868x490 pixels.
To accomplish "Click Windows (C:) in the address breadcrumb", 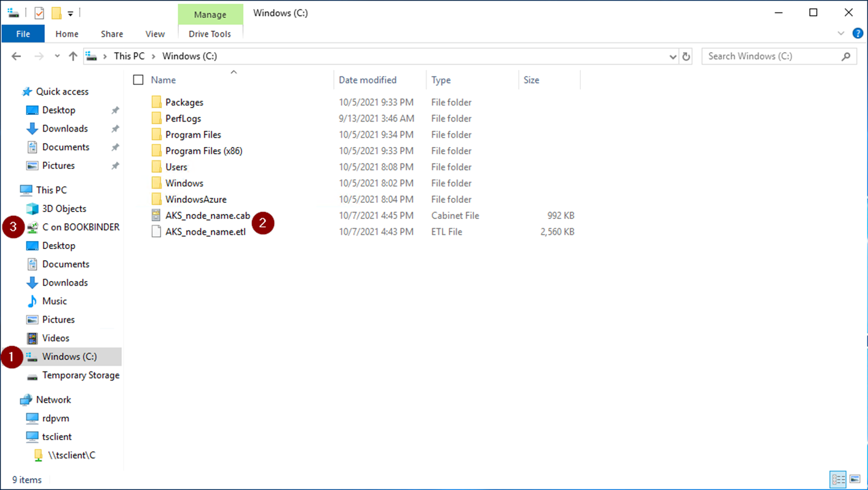I will (189, 56).
